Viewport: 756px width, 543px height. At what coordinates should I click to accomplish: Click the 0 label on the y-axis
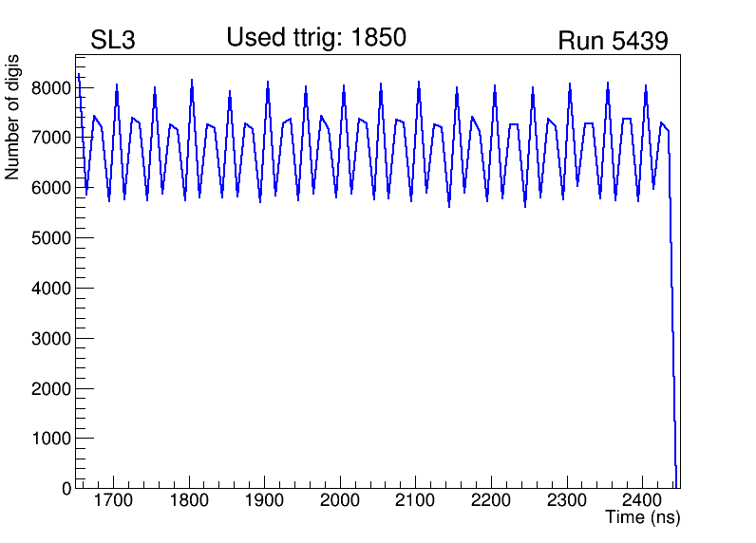[x=66, y=489]
